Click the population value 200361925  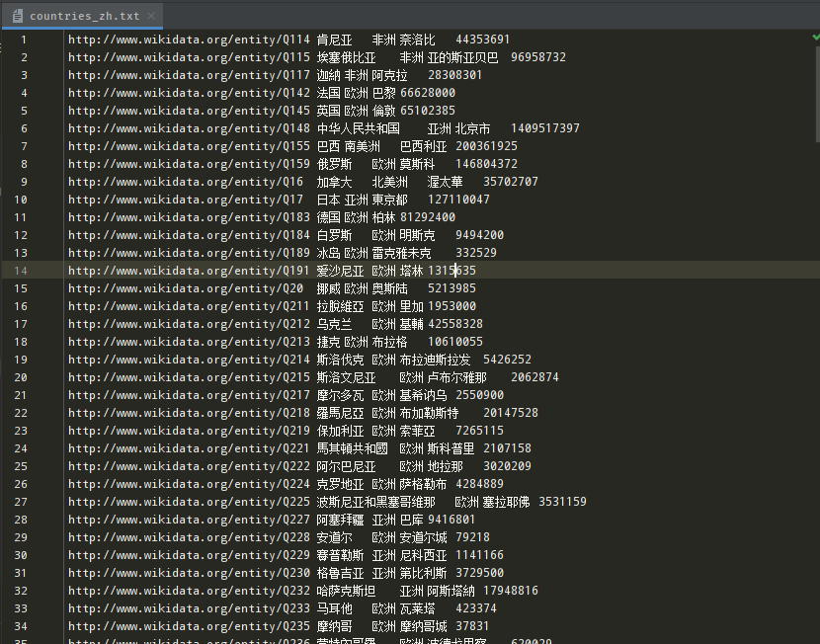[x=486, y=146]
